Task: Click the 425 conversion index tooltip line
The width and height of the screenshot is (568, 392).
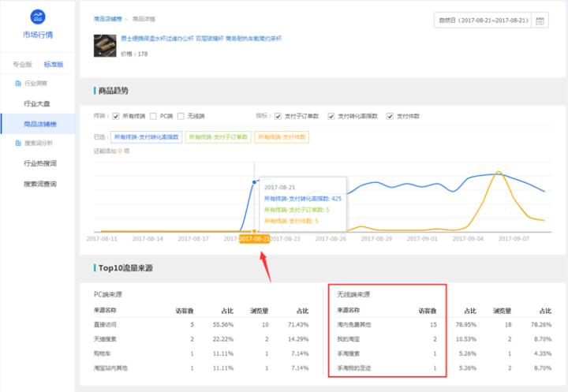Action: 303,199
